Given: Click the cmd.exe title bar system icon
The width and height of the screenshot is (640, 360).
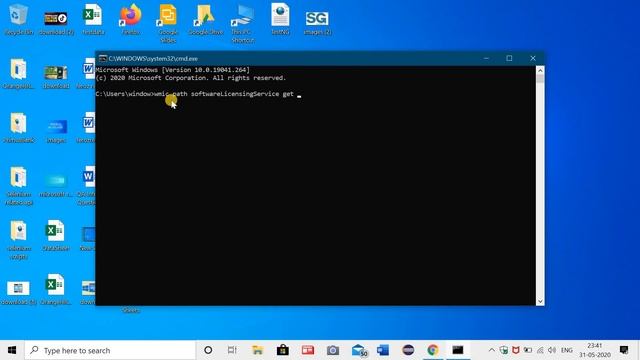Looking at the screenshot, I should (103, 58).
